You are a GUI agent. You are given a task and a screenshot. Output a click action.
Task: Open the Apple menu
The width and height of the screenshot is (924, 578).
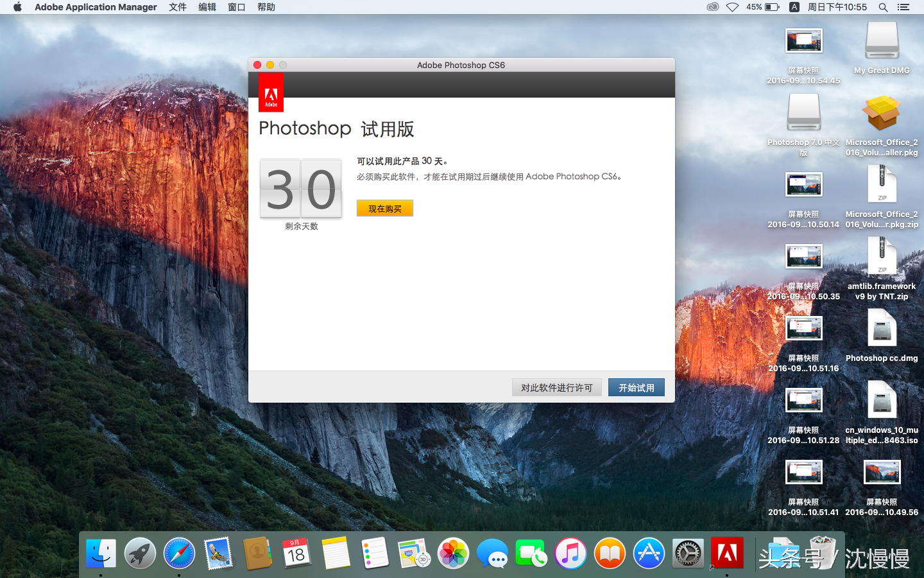(x=17, y=7)
